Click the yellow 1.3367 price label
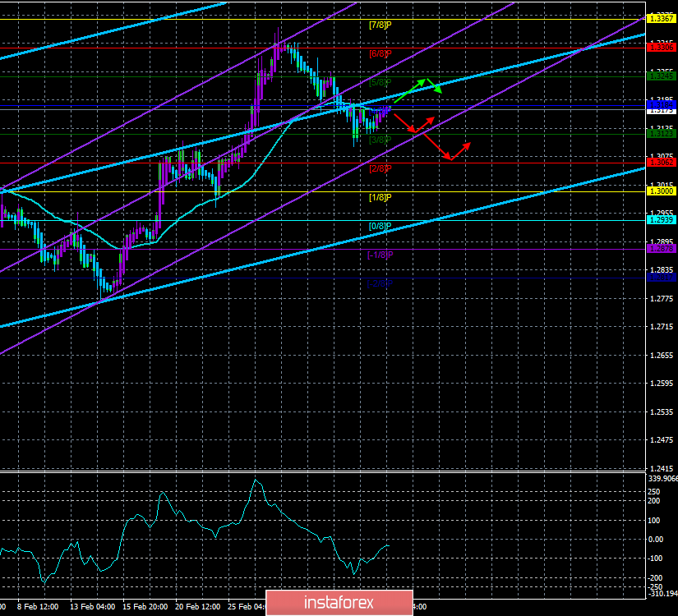Image resolution: width=678 pixels, height=616 pixels. point(661,19)
